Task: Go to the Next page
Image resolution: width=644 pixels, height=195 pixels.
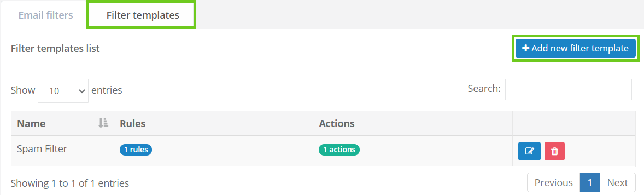Action: click(617, 183)
